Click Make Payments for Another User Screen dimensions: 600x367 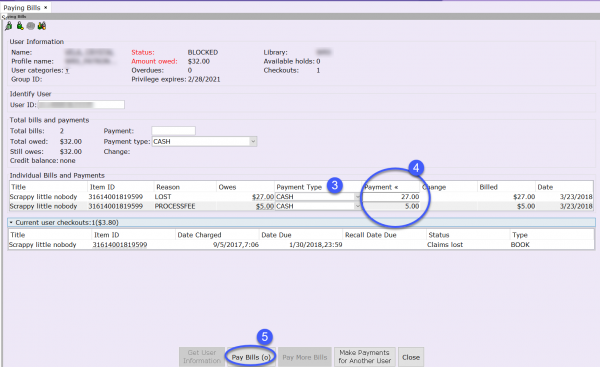(x=365, y=357)
